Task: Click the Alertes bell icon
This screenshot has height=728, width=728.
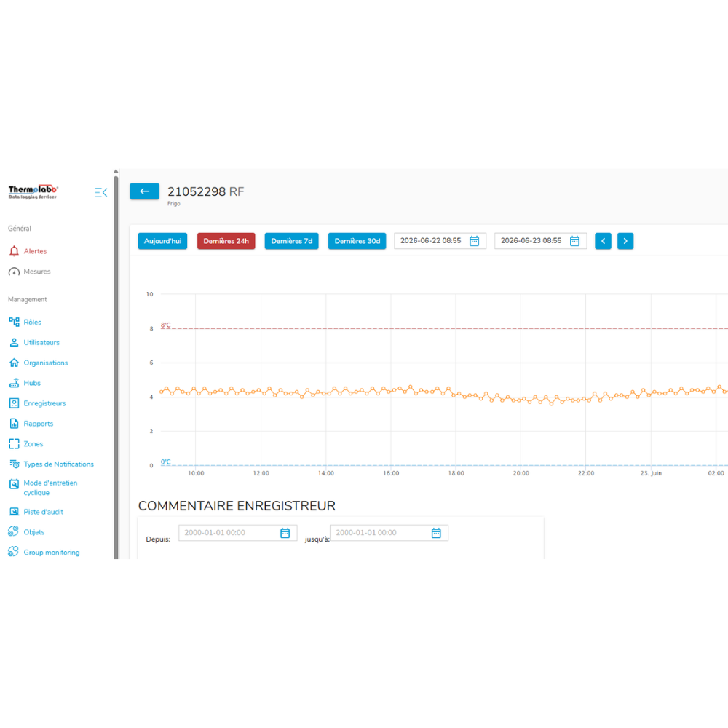Action: point(14,251)
